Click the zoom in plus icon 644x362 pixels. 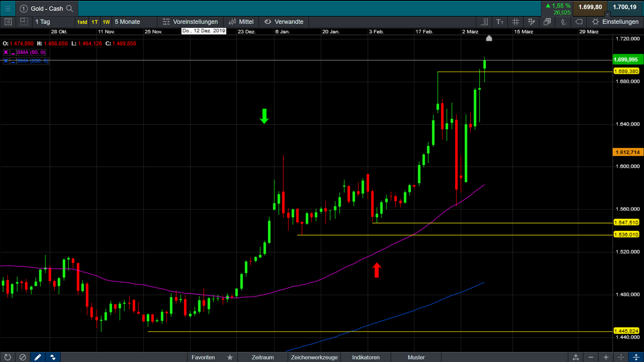pyautogui.click(x=606, y=357)
